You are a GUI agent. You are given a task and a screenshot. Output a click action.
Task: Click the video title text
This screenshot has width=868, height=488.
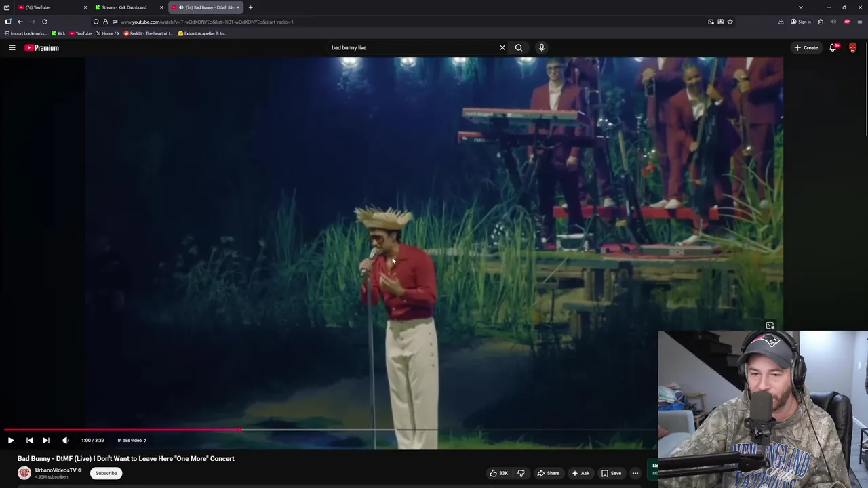[126, 459]
